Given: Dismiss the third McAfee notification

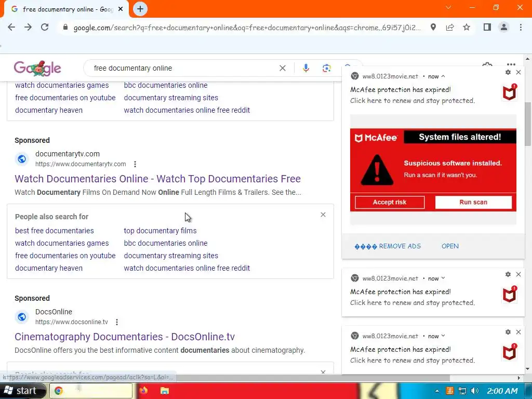Looking at the screenshot, I should pyautogui.click(x=518, y=332).
